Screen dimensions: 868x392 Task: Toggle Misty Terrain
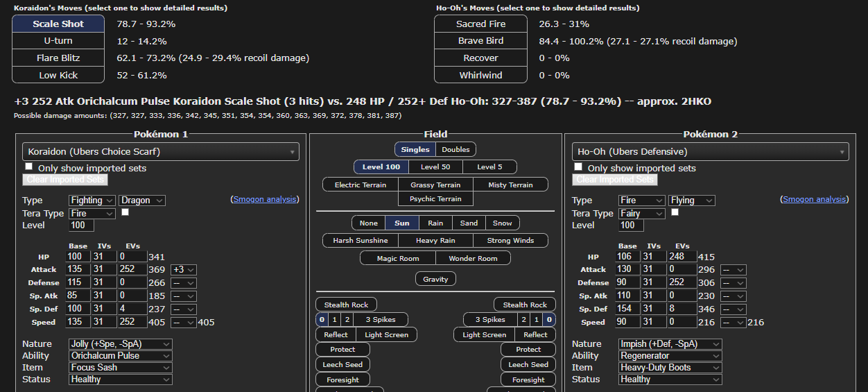tap(510, 185)
